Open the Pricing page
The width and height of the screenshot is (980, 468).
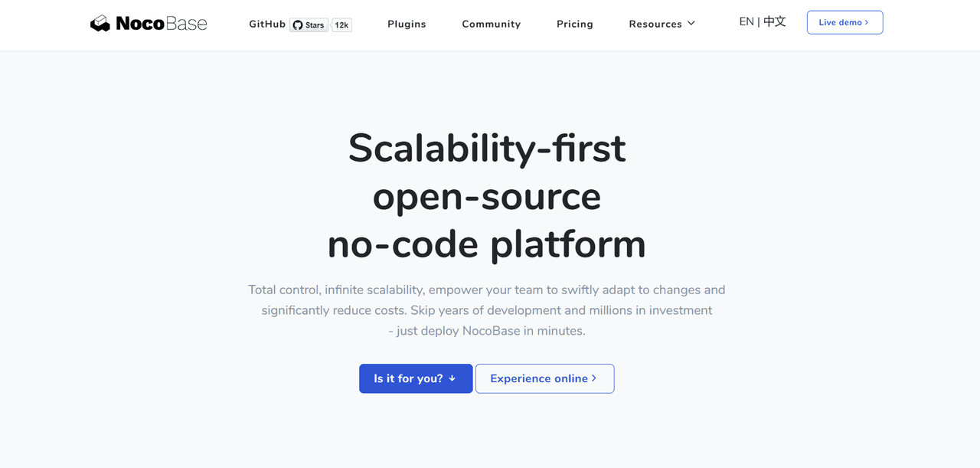point(575,24)
